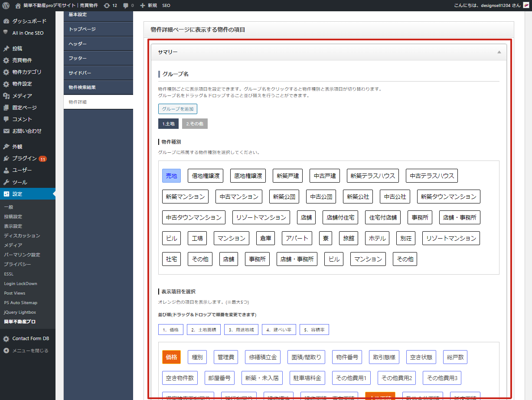Click the グループを追加 button

[178, 109]
